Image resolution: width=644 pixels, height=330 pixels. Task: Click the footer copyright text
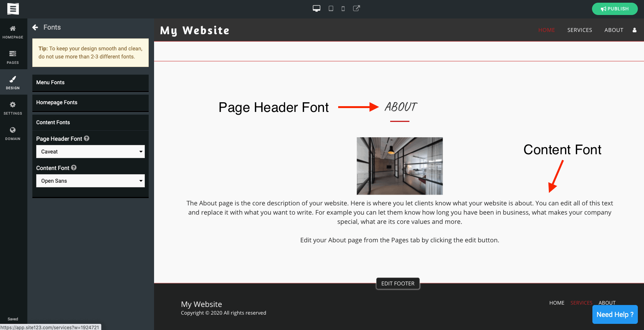pyautogui.click(x=223, y=313)
